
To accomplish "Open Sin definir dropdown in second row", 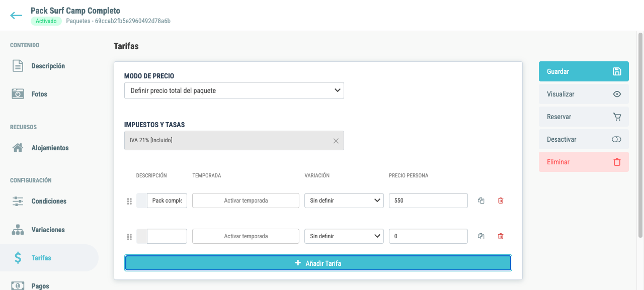I will click(x=344, y=236).
